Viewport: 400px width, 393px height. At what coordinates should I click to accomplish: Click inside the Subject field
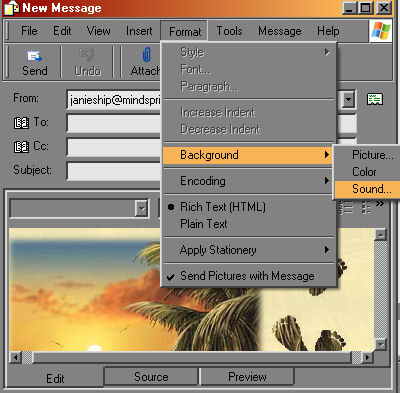(113, 171)
